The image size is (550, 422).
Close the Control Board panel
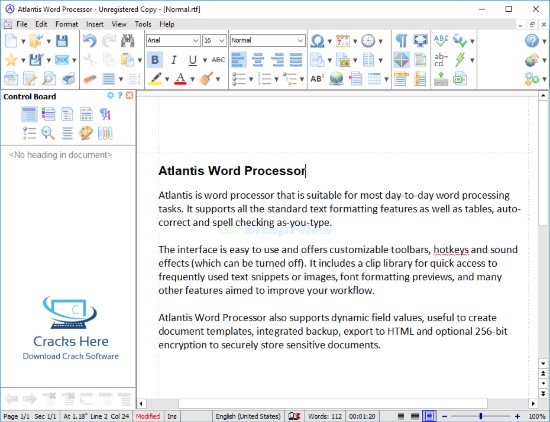[129, 95]
